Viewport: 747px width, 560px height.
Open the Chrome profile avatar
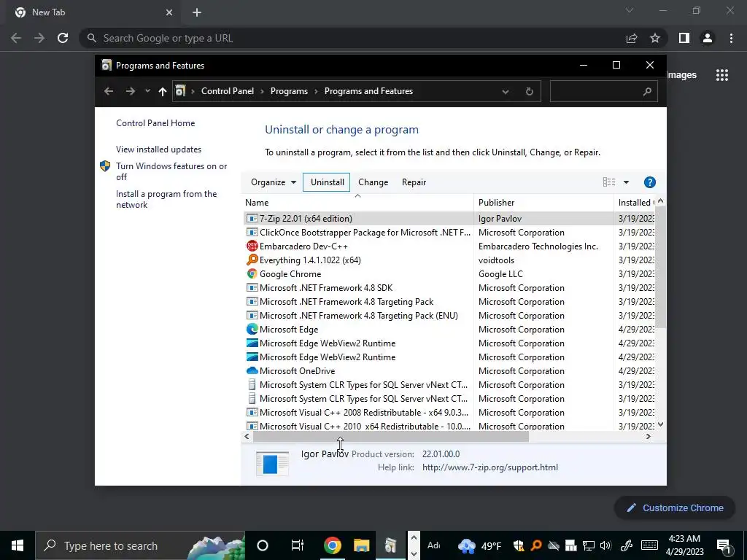[x=708, y=38]
